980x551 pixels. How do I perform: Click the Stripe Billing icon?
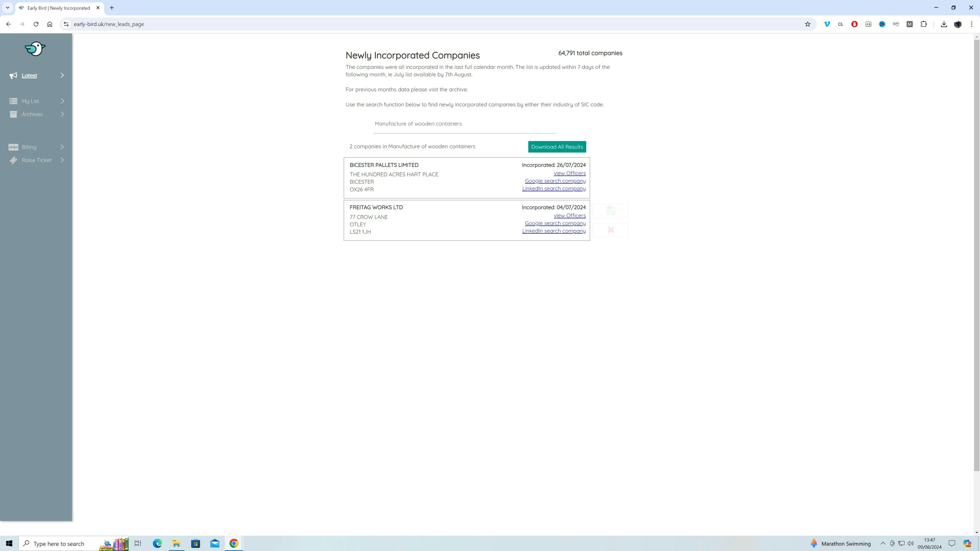click(13, 147)
